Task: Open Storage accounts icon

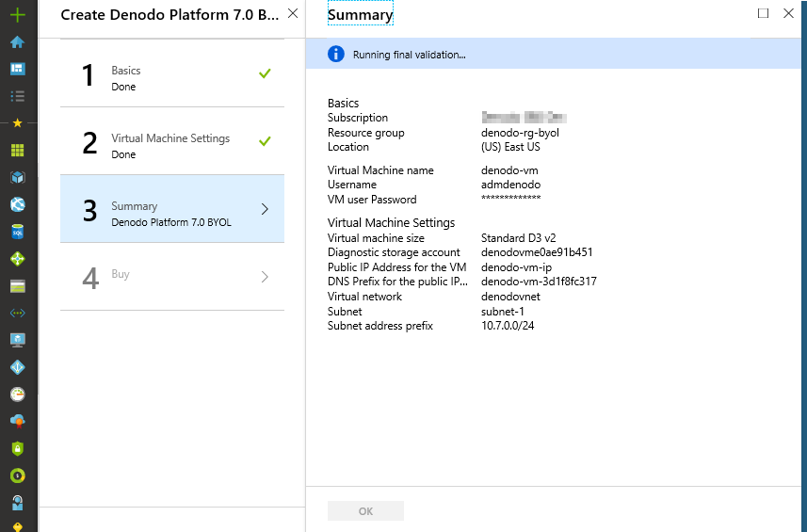Action: [x=18, y=286]
